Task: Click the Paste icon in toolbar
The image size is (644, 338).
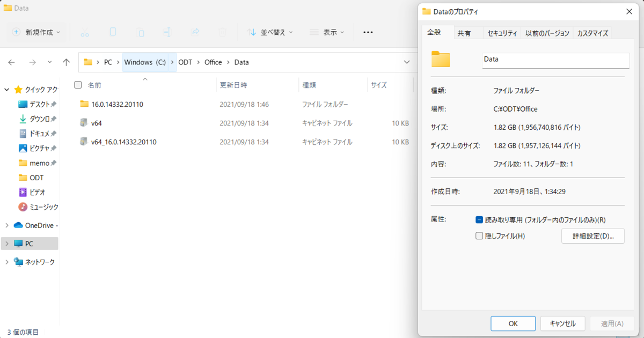Action: tap(140, 32)
